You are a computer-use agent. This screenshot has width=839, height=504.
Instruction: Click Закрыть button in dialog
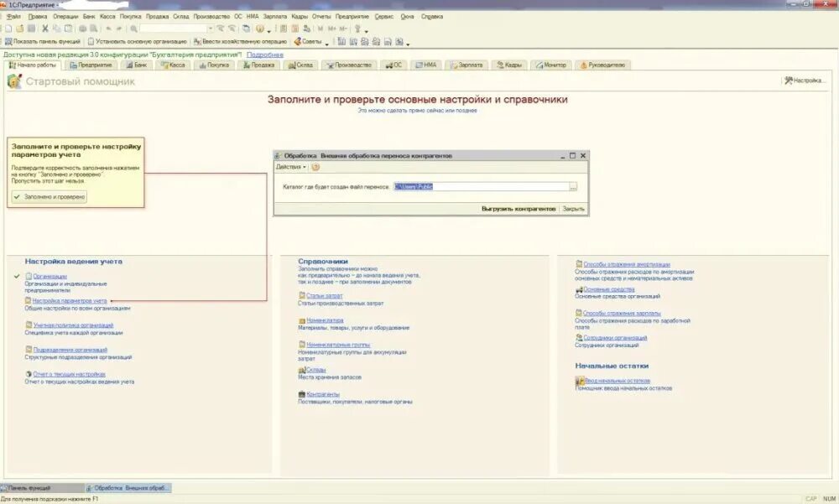(574, 209)
